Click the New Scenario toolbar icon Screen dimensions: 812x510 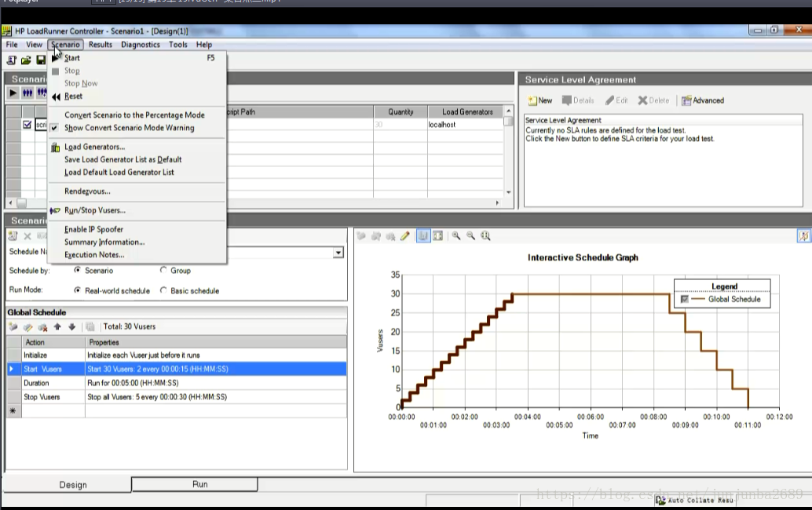pos(12,60)
